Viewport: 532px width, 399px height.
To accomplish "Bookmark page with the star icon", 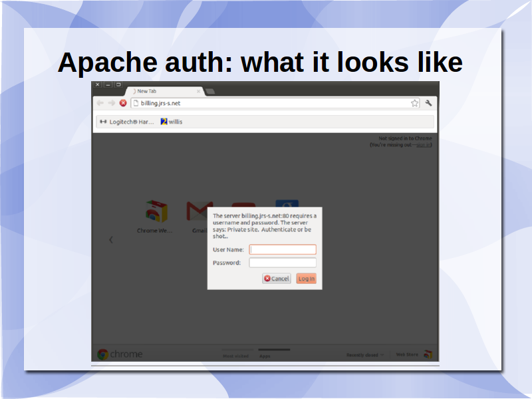I will pyautogui.click(x=414, y=103).
